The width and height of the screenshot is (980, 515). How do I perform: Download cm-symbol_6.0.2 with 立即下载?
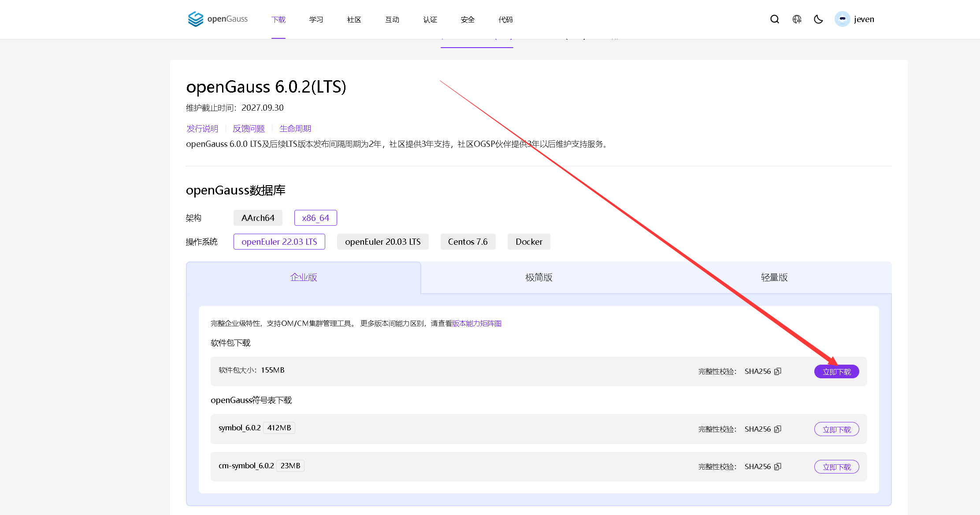click(836, 467)
